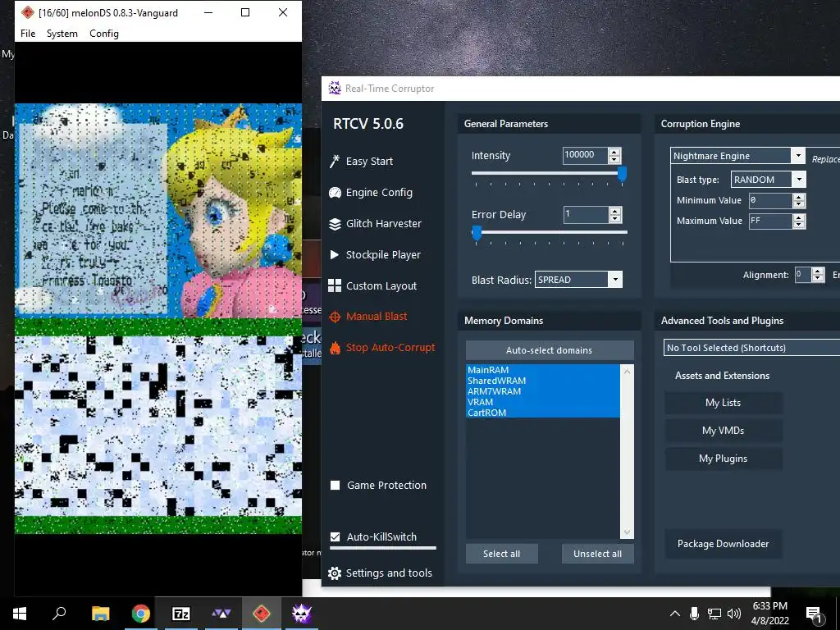Image resolution: width=840 pixels, height=630 pixels.
Task: Select VRAM memory domain
Action: 543,402
